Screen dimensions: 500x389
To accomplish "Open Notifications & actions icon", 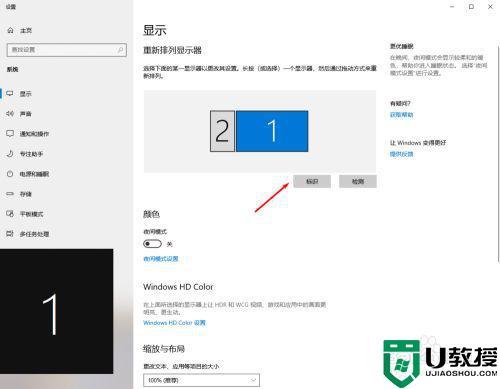I will point(10,134).
